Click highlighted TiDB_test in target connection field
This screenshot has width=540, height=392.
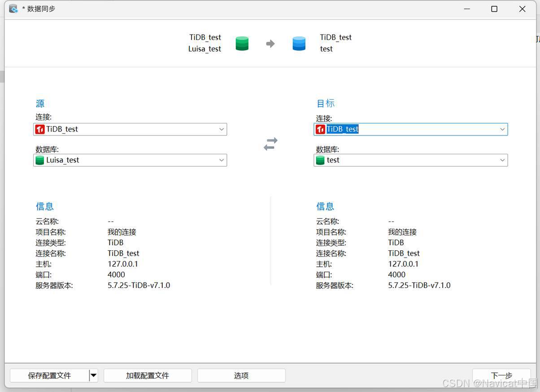(343, 129)
